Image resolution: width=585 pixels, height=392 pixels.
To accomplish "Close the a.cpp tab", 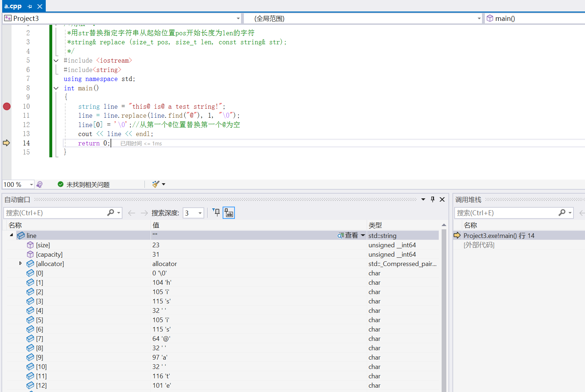I will 40,6.
